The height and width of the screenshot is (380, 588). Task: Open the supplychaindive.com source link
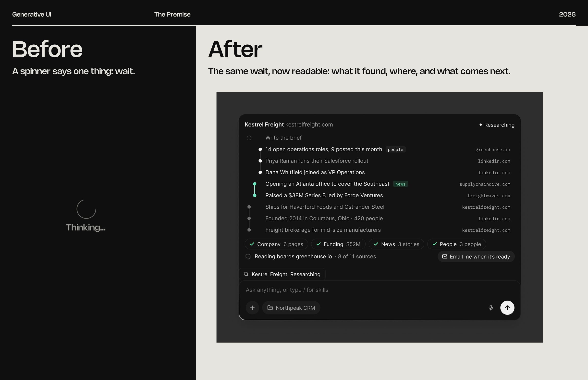point(485,184)
